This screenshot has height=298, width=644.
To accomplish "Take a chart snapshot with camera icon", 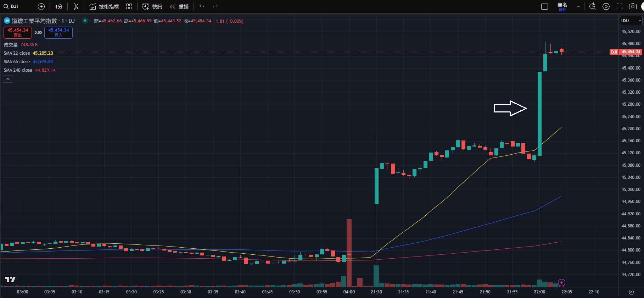I will [x=633, y=6].
